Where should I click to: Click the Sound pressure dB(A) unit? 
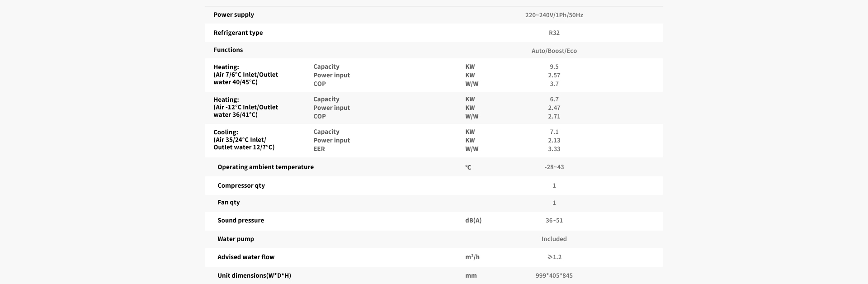coord(473,220)
